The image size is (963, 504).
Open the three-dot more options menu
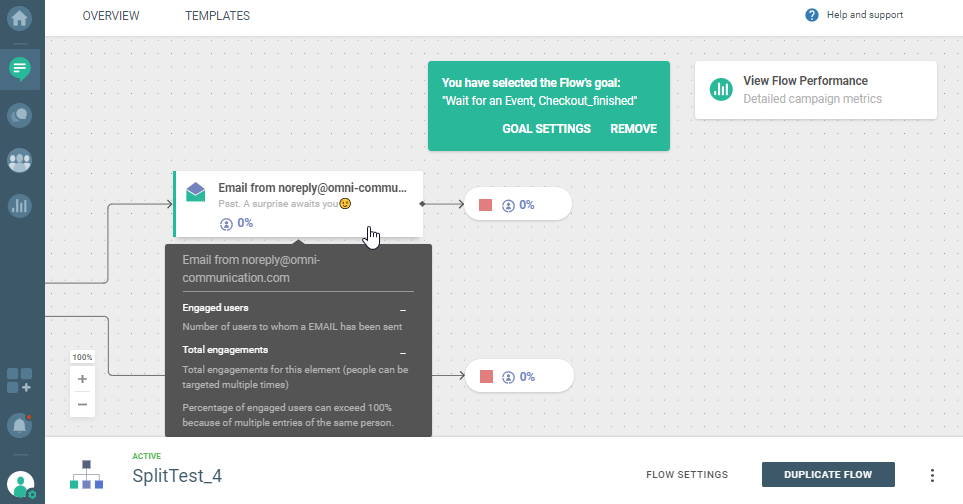click(x=932, y=475)
